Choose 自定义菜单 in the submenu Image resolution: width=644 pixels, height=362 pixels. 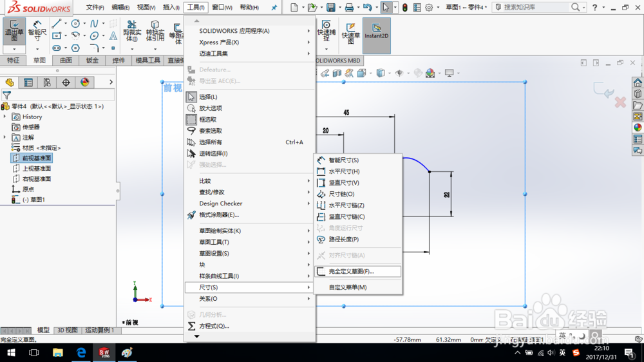coord(357,287)
